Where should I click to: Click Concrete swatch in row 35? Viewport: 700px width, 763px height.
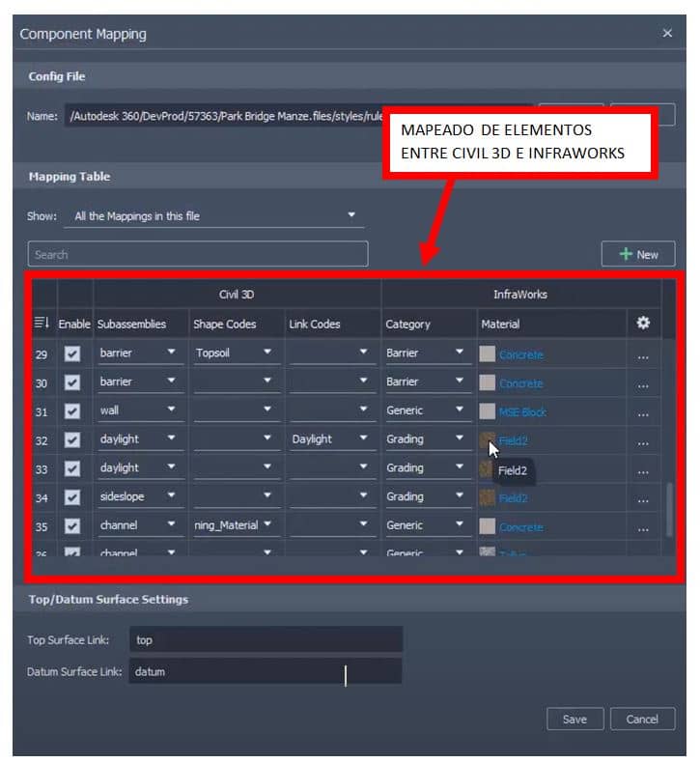pyautogui.click(x=487, y=526)
